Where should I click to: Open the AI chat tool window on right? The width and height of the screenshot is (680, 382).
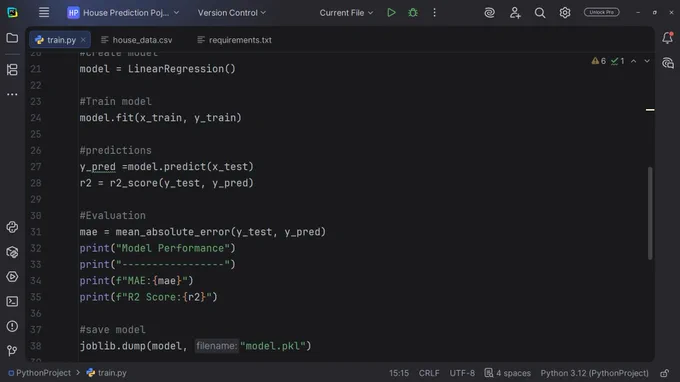[667, 63]
